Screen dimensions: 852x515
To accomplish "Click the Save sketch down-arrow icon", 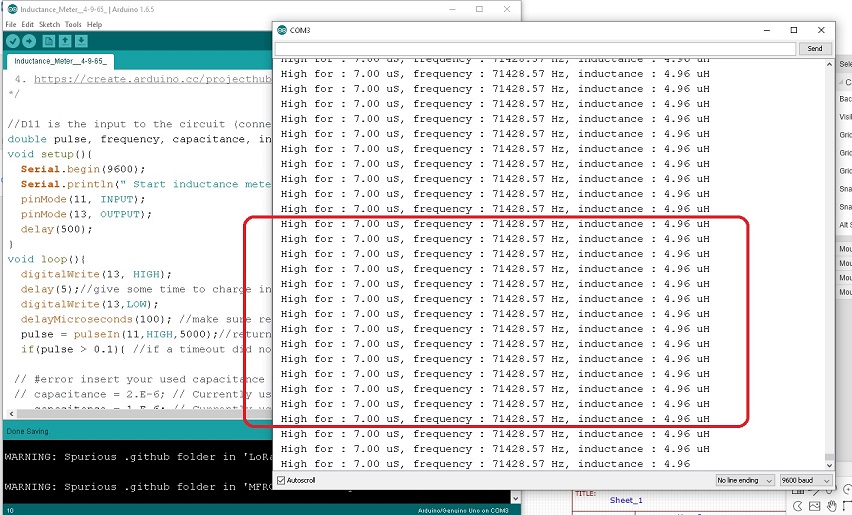I will coord(81,41).
